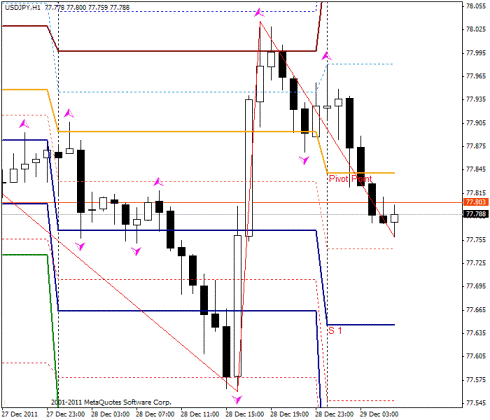Click the 77.695 price axis label
Image resolution: width=490 pixels, height=420 pixels.
click(x=476, y=286)
